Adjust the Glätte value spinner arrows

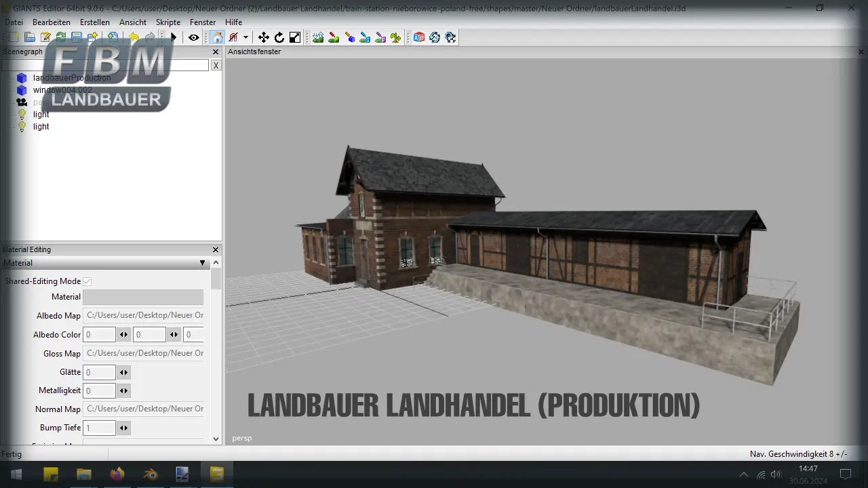(x=123, y=372)
